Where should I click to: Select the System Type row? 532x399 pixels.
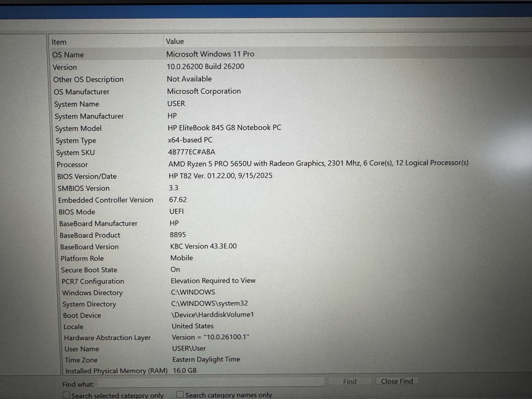coord(76,141)
